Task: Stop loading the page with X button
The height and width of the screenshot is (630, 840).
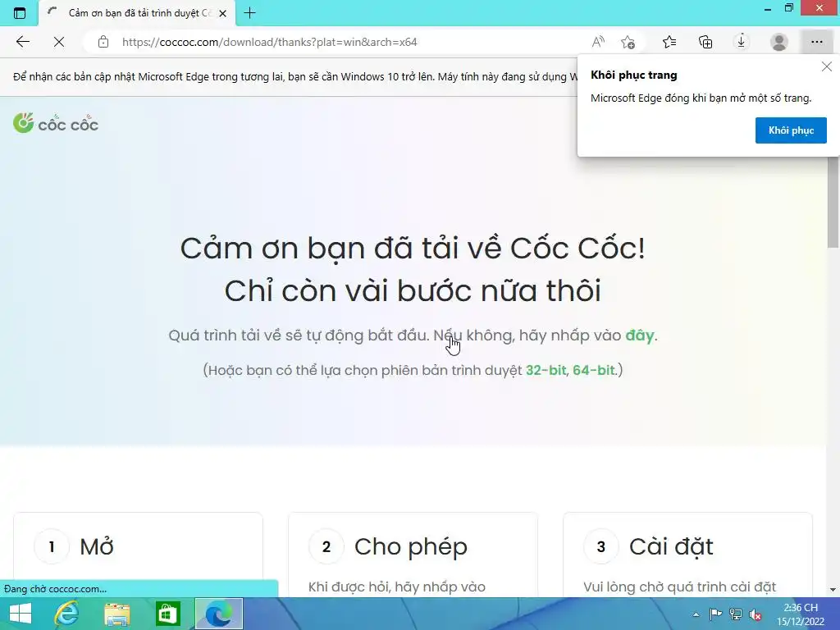Action: tap(59, 42)
